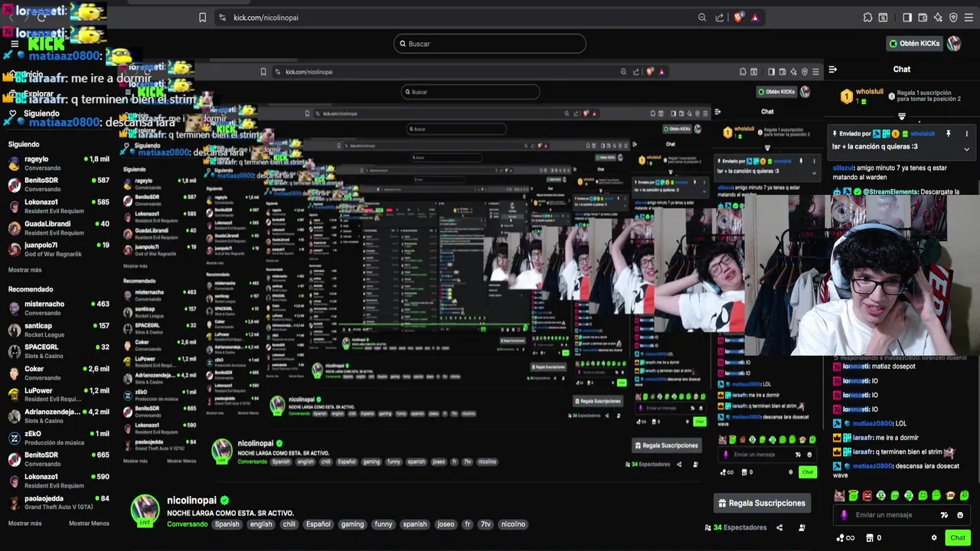Click whoisluli on the gift leaderboard
The width and height of the screenshot is (980, 551).
click(869, 92)
